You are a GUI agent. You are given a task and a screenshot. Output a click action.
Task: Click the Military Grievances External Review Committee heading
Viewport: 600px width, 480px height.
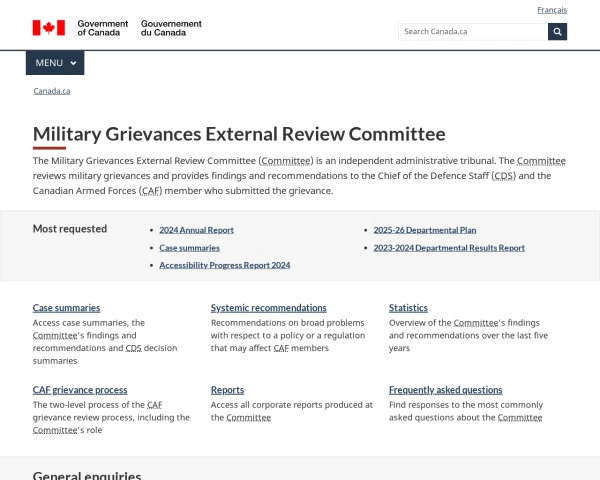tap(239, 134)
